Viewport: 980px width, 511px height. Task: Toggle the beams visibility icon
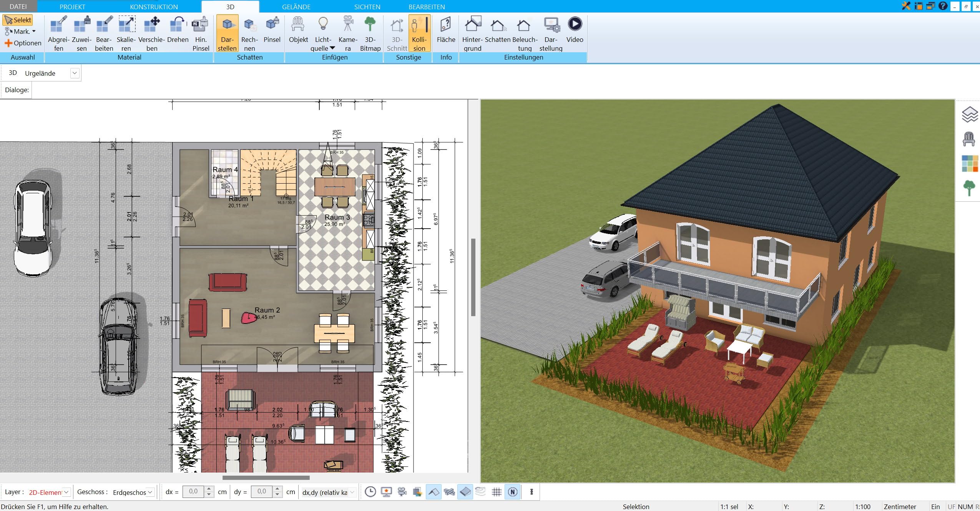449,492
